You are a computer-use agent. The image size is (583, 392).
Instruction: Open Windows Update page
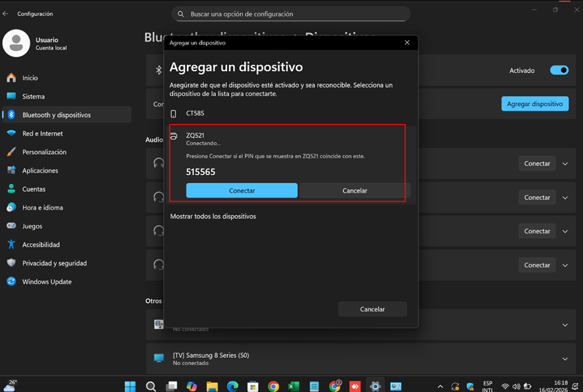click(x=47, y=282)
